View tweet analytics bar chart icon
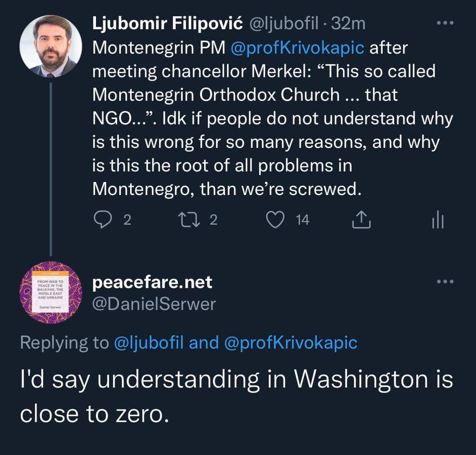This screenshot has height=455, width=476. 438,219
